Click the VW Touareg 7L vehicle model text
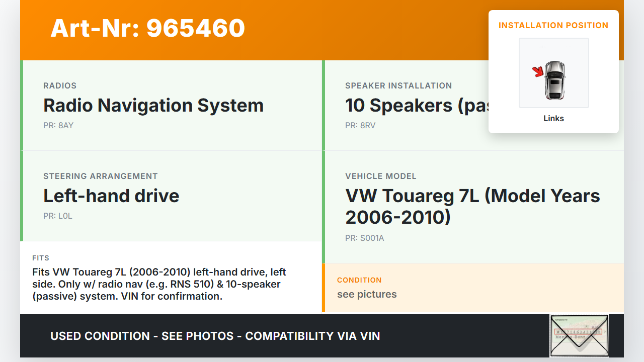The image size is (644, 362). pos(472,206)
